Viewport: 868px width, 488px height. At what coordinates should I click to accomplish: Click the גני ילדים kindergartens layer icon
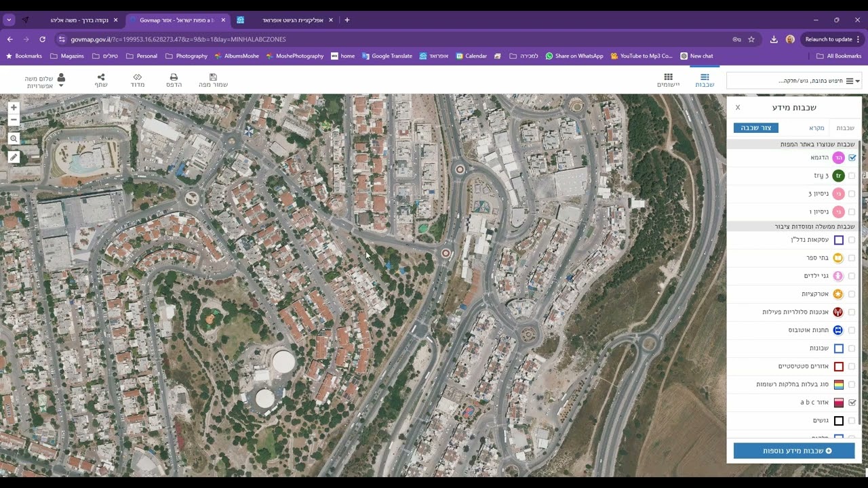838,276
